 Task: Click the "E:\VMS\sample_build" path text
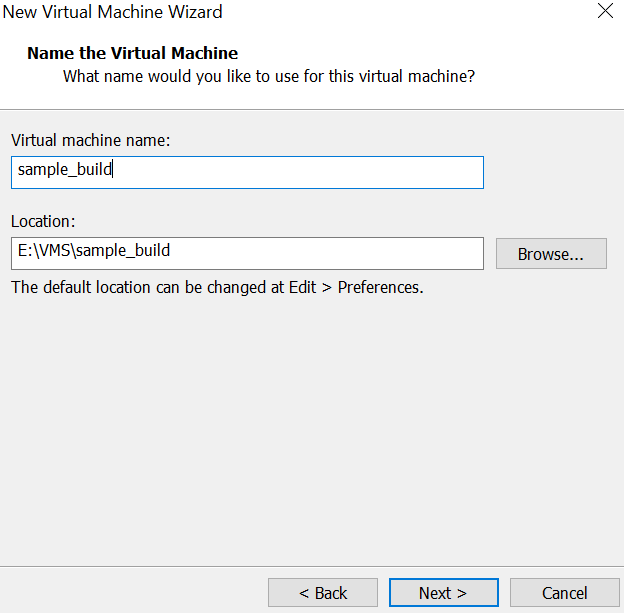[x=94, y=252]
